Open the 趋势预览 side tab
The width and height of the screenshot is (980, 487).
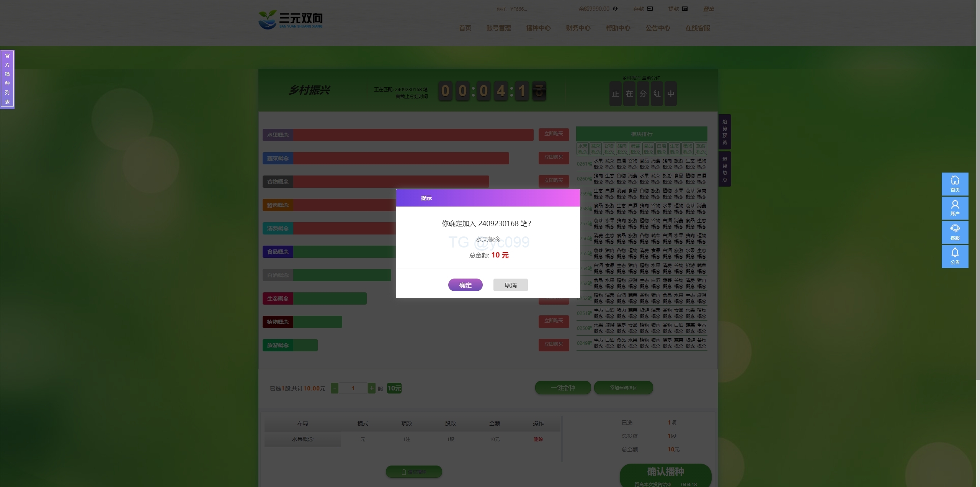click(x=725, y=132)
